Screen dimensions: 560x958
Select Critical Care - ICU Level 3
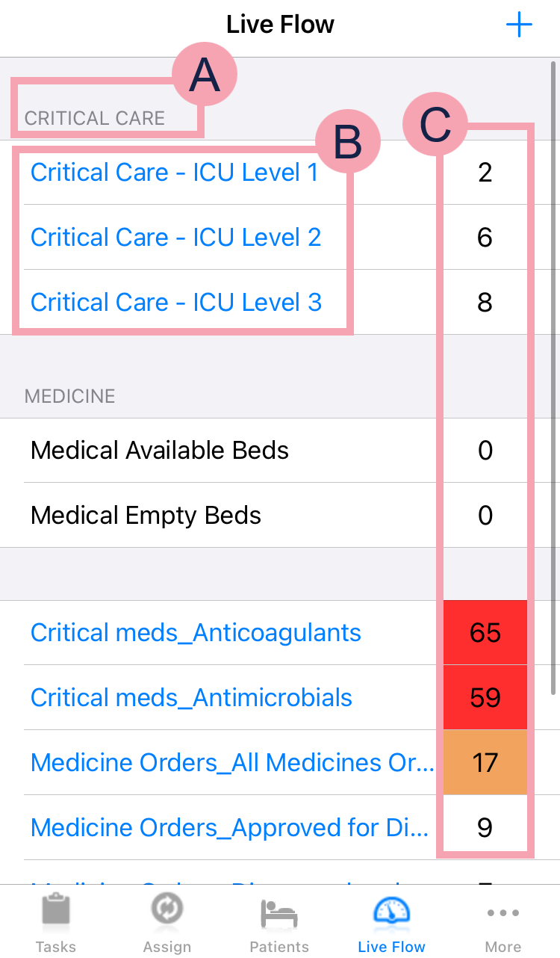(175, 303)
